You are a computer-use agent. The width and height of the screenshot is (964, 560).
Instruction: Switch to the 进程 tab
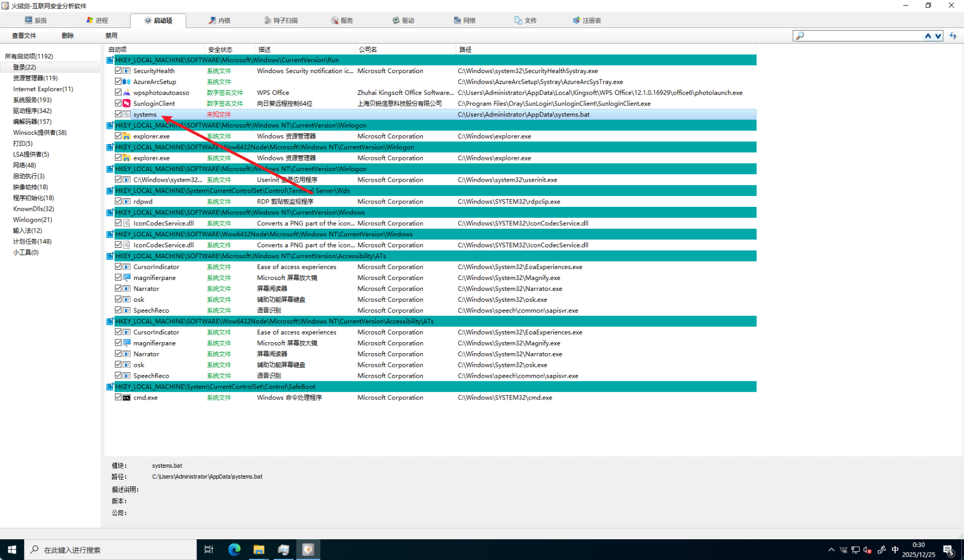(x=97, y=20)
